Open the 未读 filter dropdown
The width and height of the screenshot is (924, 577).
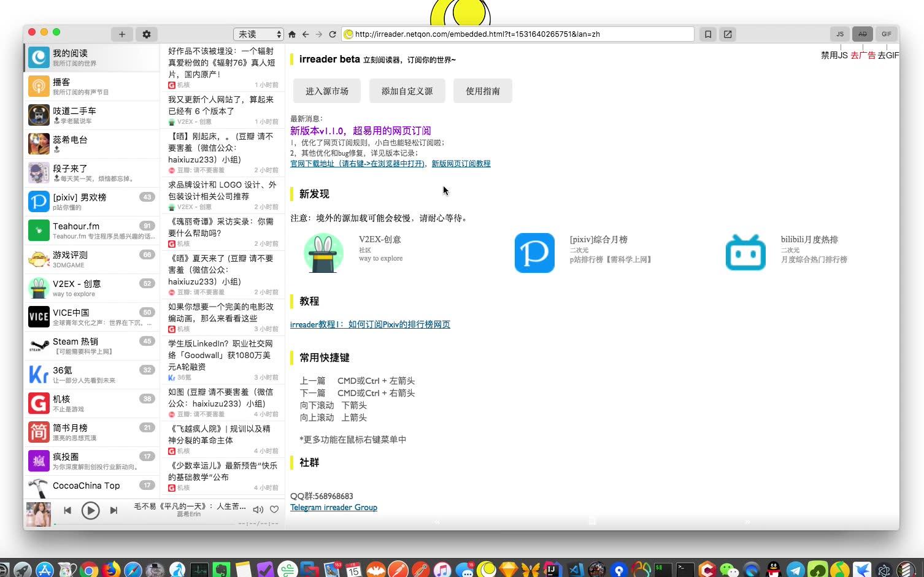pos(258,34)
